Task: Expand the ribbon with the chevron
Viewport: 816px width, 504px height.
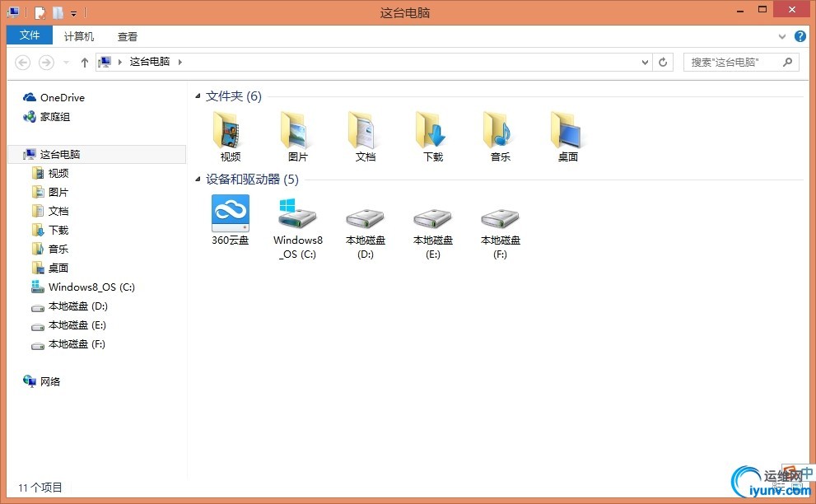Action: 781,36
